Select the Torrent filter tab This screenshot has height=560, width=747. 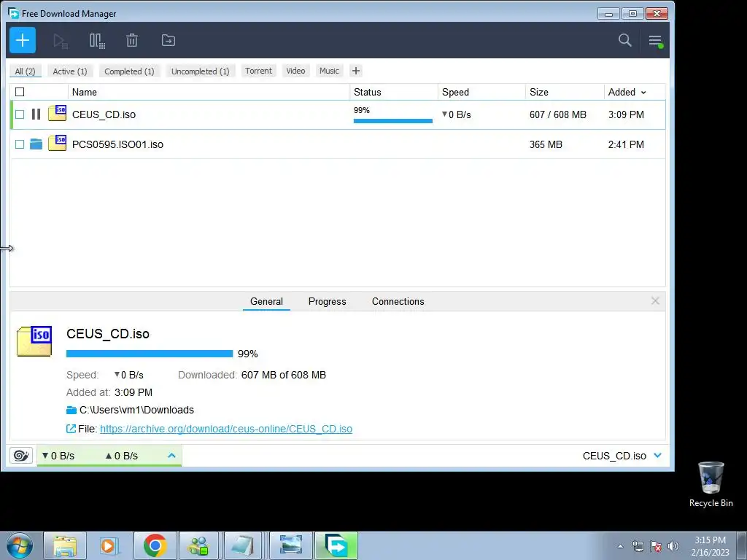(259, 71)
